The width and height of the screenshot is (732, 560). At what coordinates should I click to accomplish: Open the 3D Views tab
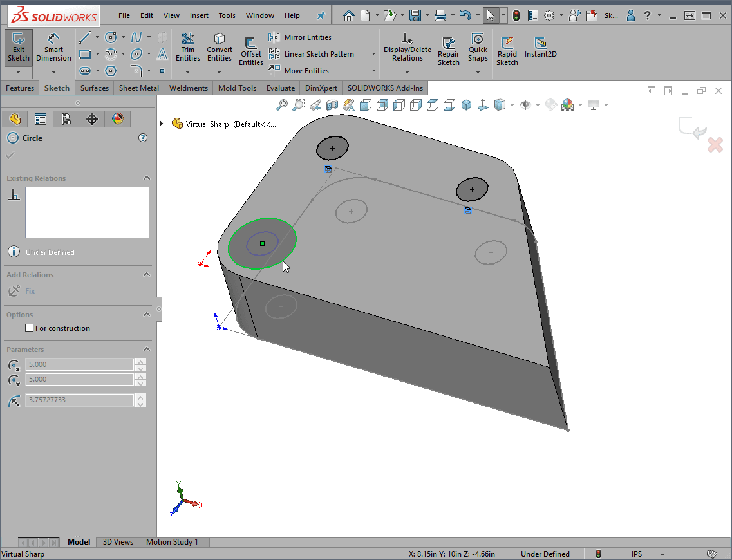coord(118,542)
